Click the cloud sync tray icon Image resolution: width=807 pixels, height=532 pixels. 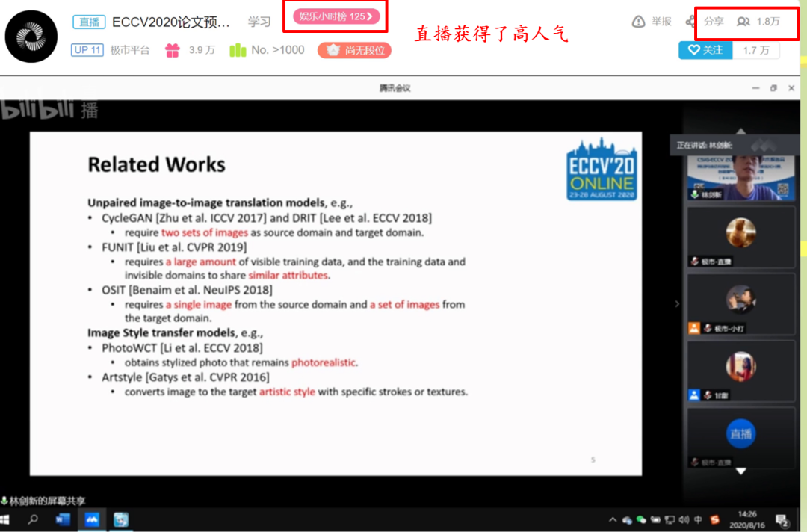627,519
